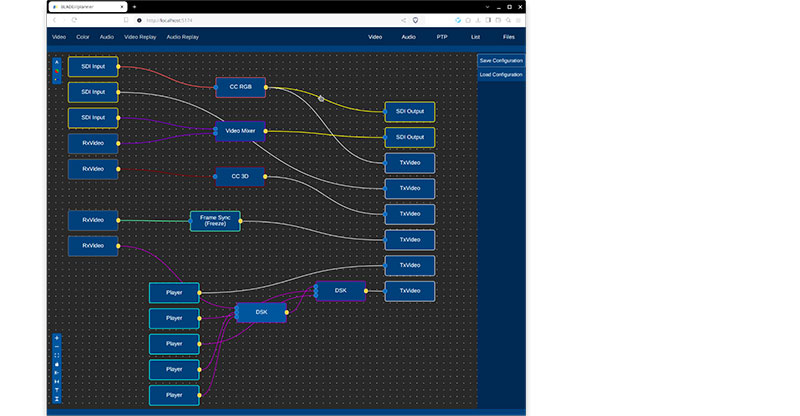Image resolution: width=800 pixels, height=416 pixels.
Task: Click the zoom in plus icon
Action: (57, 338)
